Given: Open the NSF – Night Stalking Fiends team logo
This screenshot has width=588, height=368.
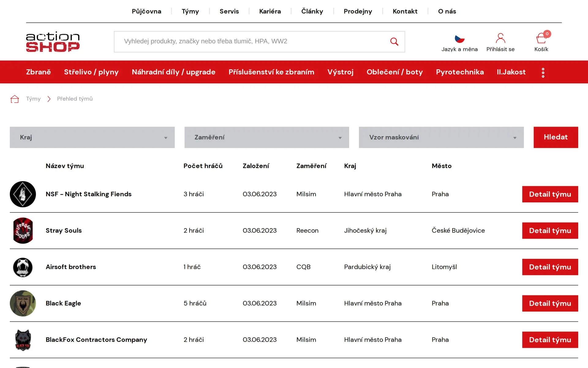Looking at the screenshot, I should (23, 194).
